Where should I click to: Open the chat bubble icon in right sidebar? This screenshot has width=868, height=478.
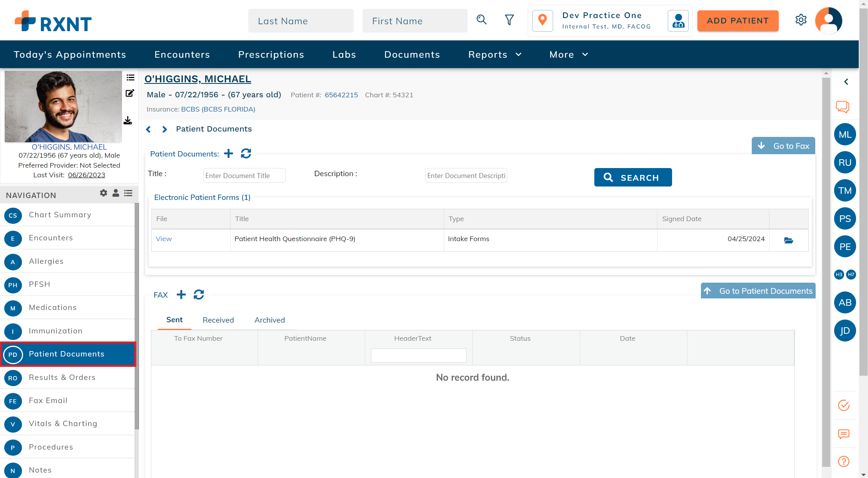(843, 107)
